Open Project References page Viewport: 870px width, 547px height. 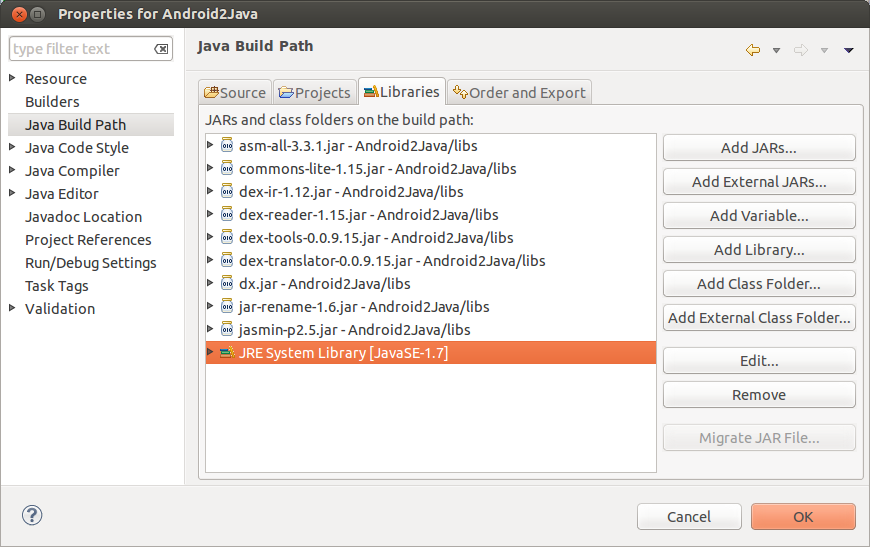[88, 240]
